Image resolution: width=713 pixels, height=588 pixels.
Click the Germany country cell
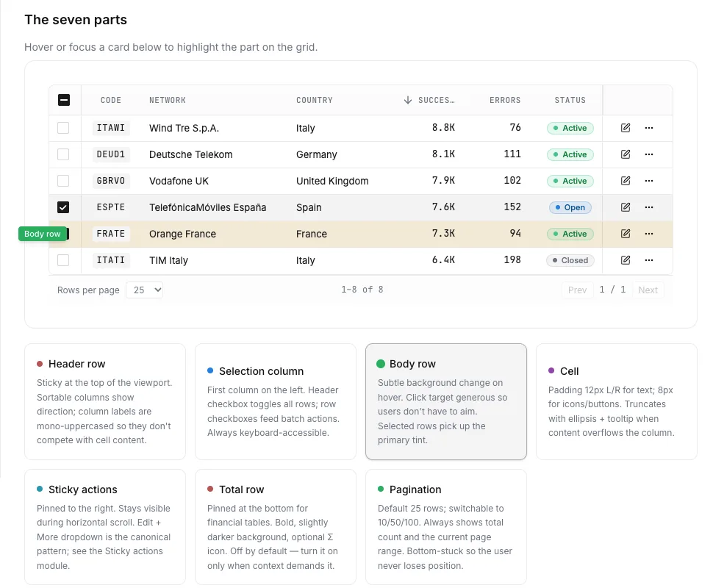coord(317,154)
